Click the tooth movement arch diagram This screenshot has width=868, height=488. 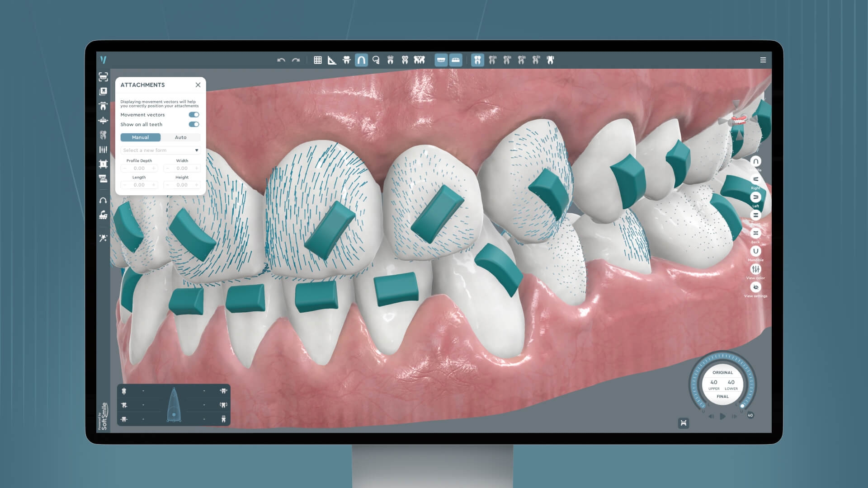tap(174, 405)
